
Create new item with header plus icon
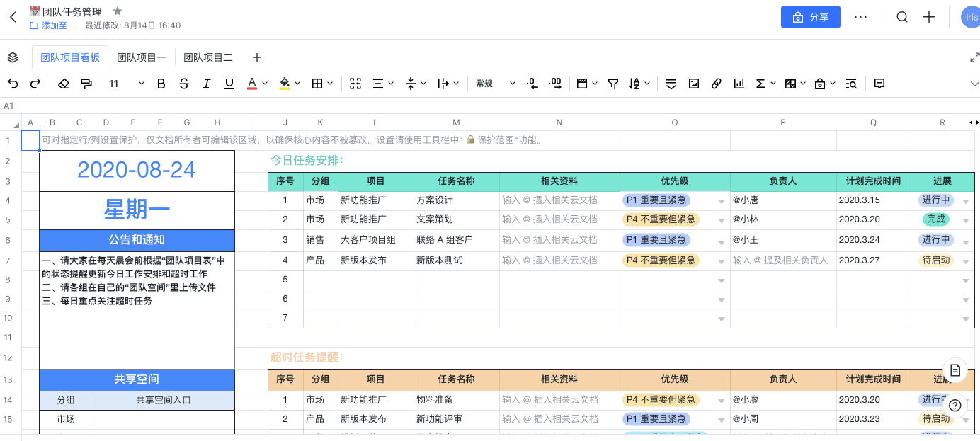pos(930,17)
